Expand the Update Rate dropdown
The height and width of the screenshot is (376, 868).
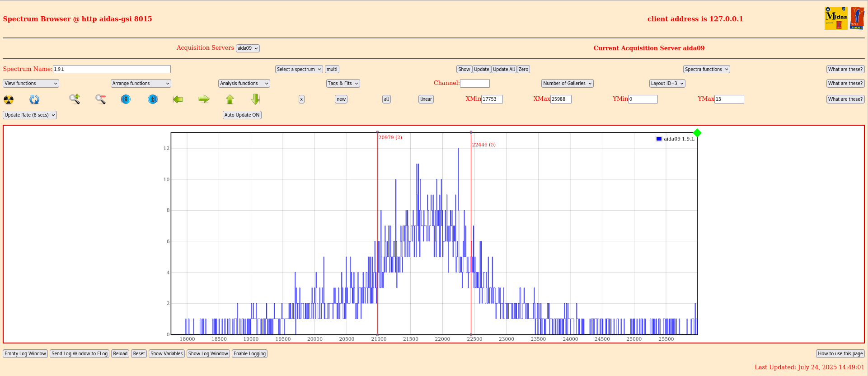[x=30, y=115]
